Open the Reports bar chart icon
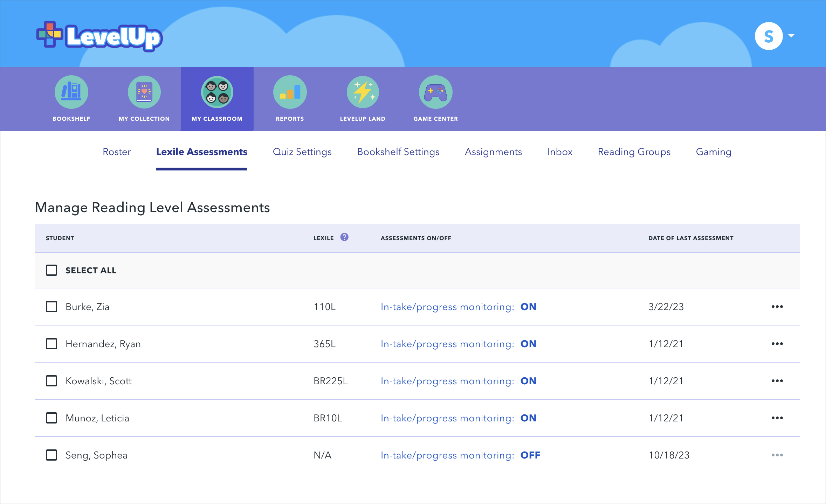Image resolution: width=826 pixels, height=504 pixels. (x=290, y=92)
